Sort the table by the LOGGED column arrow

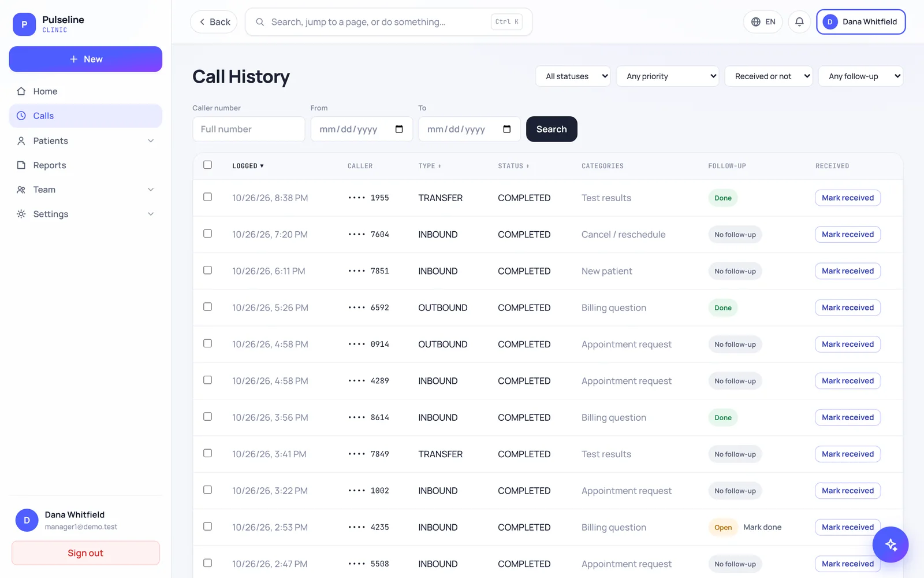(x=262, y=166)
